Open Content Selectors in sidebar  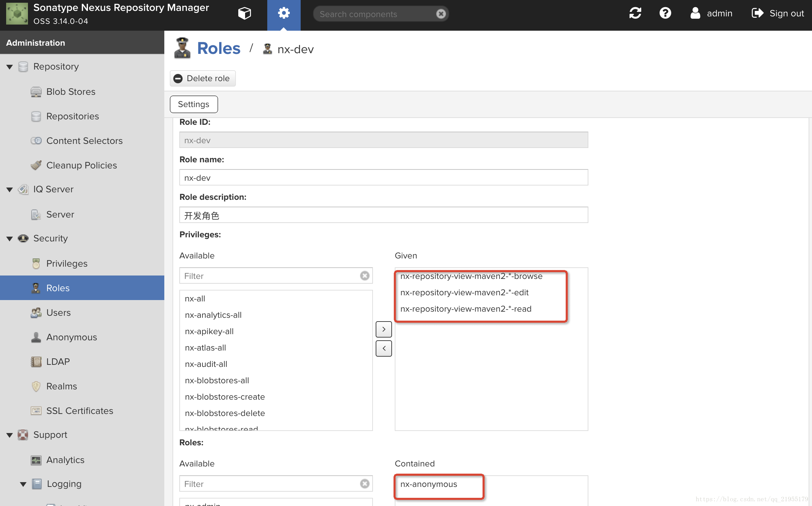pyautogui.click(x=84, y=141)
